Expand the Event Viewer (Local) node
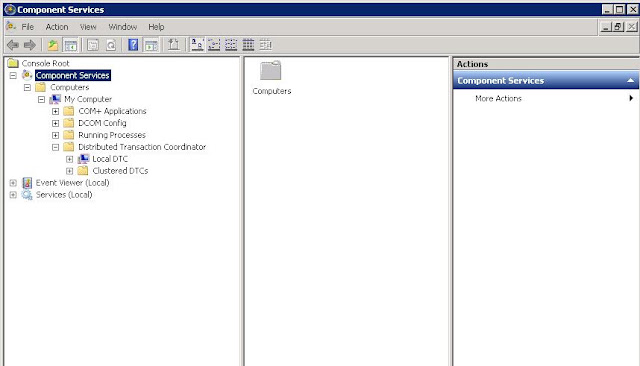The image size is (640, 366). pyautogui.click(x=13, y=183)
